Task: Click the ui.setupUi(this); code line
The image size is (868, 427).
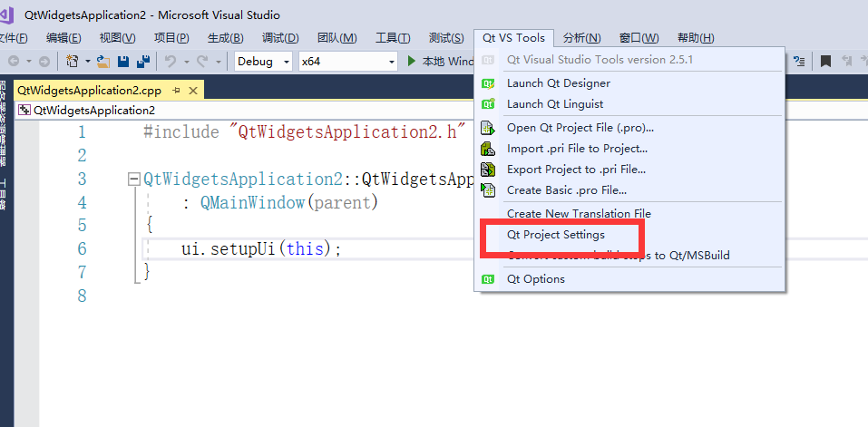Action: pyautogui.click(x=261, y=249)
